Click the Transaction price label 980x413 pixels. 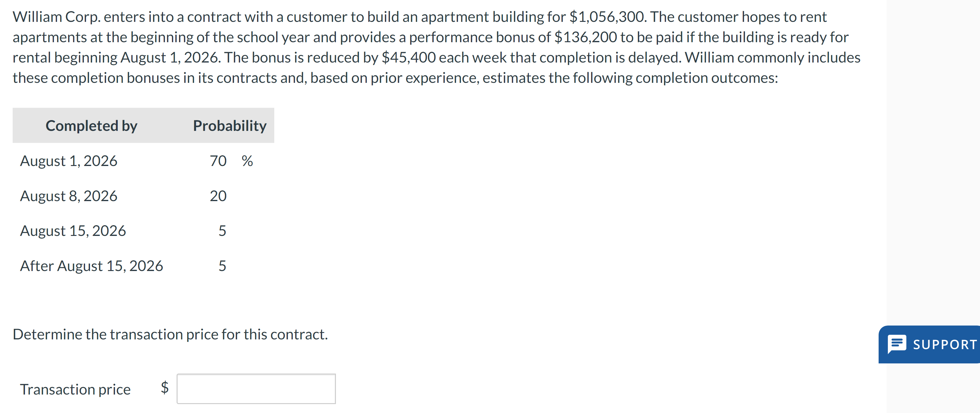pos(75,389)
